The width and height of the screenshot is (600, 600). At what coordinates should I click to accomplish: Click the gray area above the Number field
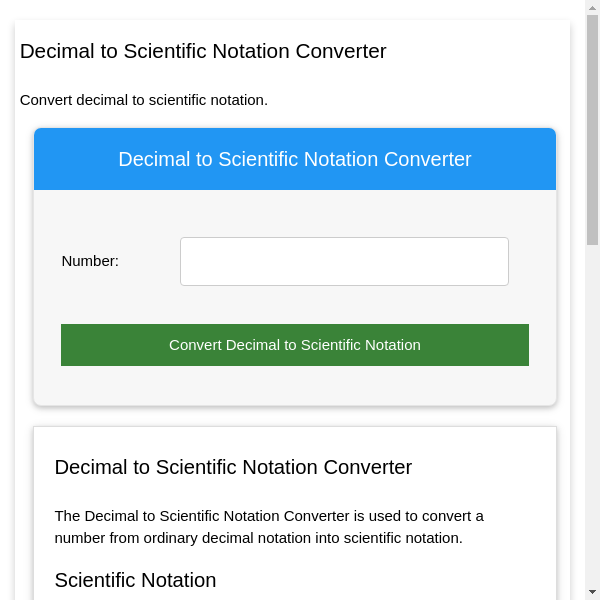[295, 213]
